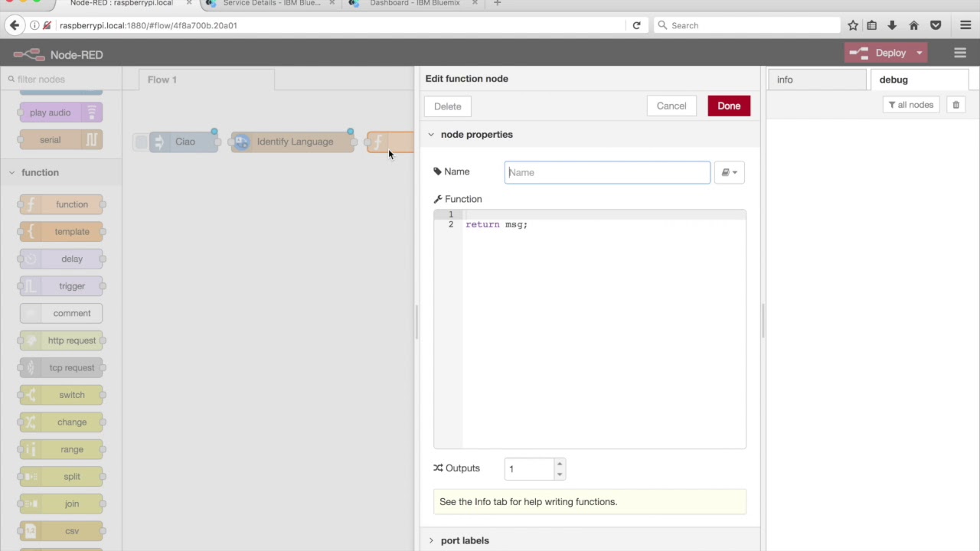Bookmark this page with star icon
The image size is (980, 551).
pos(853,25)
